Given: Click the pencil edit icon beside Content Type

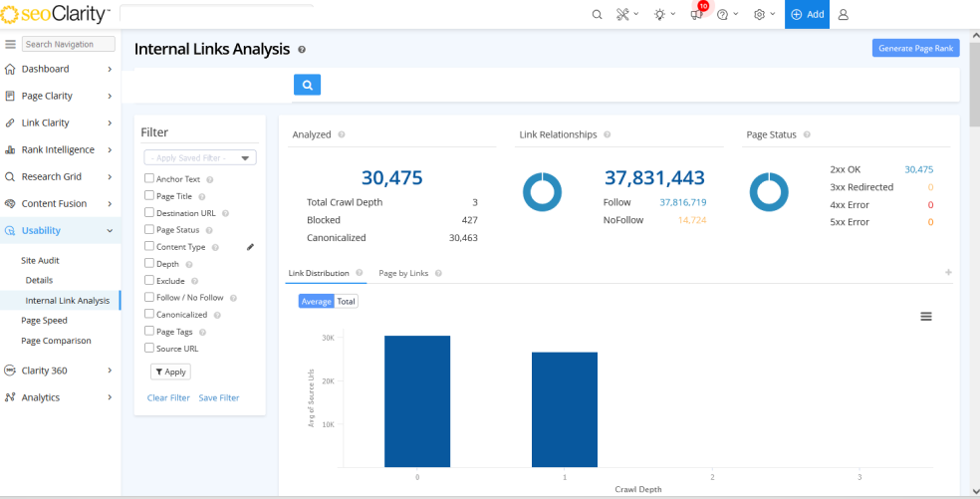Looking at the screenshot, I should click(250, 246).
